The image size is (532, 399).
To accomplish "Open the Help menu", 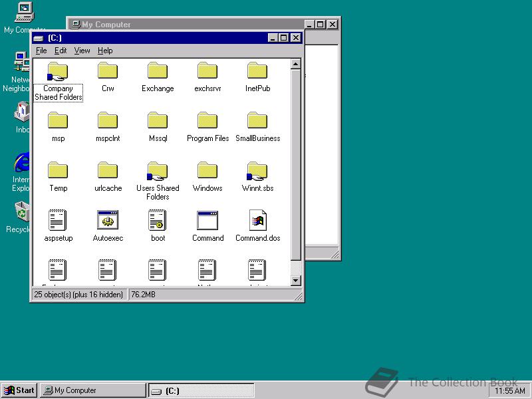I will coord(105,51).
